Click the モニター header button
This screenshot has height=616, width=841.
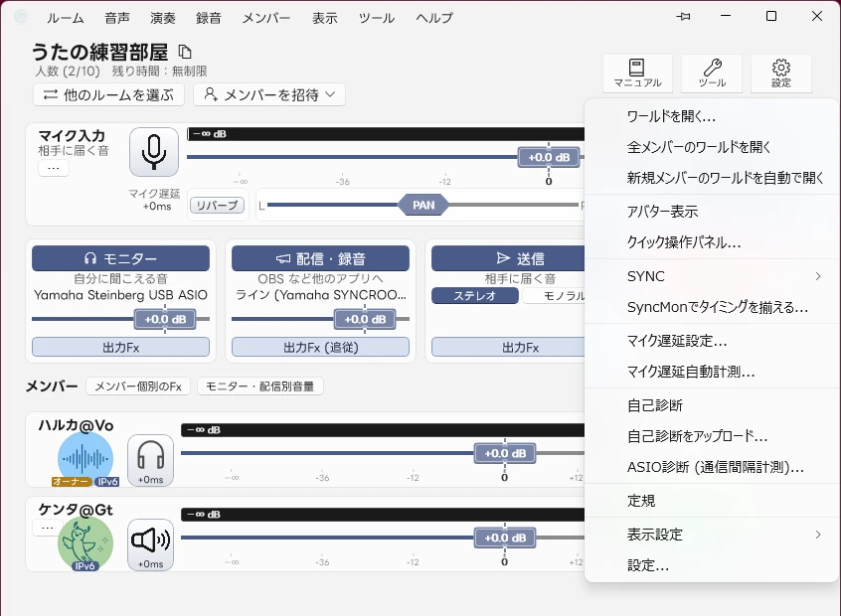coord(120,258)
